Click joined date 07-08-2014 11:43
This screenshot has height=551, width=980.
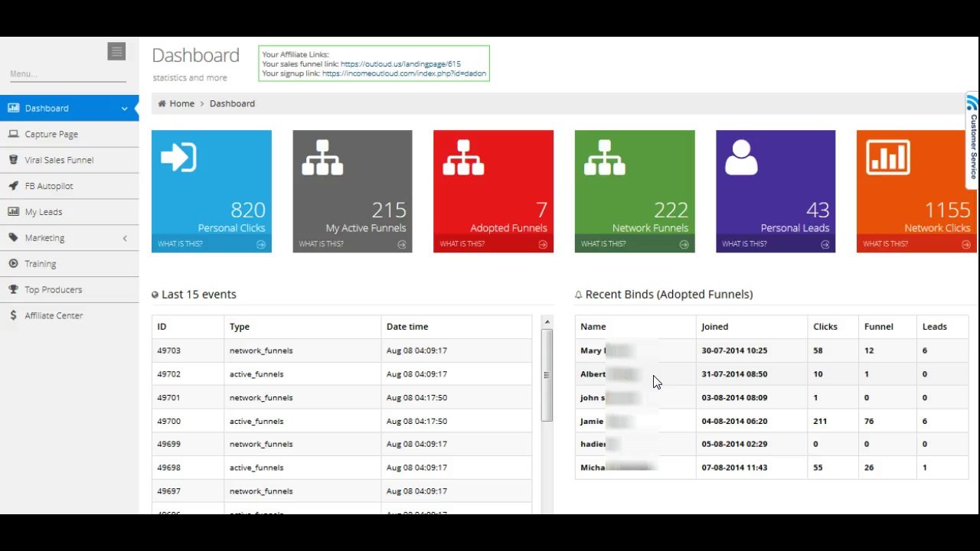tap(734, 468)
